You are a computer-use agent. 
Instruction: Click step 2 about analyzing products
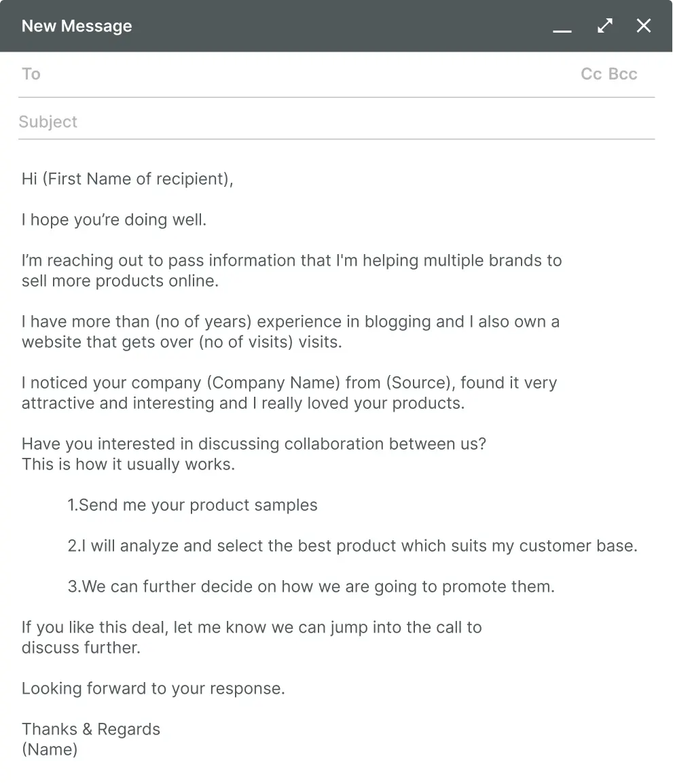[353, 546]
